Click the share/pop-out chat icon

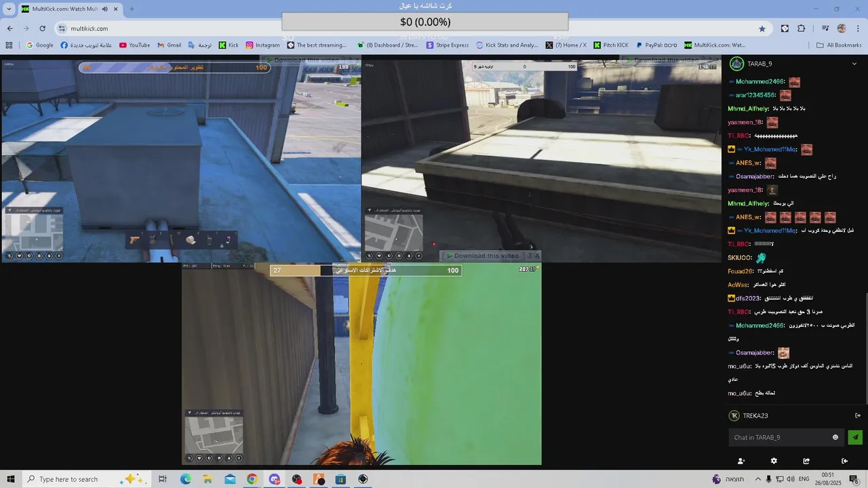806,461
